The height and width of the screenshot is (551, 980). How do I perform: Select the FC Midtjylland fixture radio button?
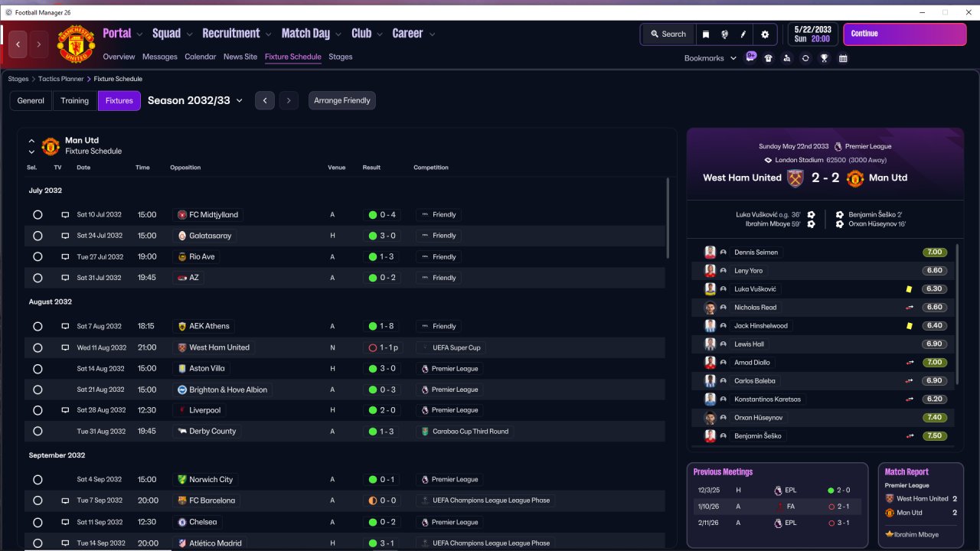[38, 215]
